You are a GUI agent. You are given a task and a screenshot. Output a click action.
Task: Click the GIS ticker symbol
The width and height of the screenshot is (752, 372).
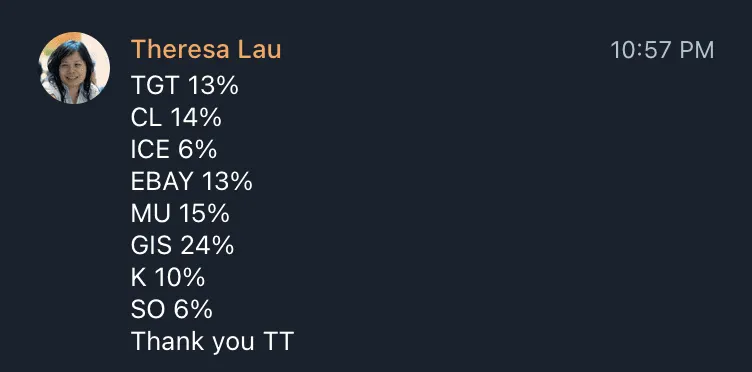pos(151,245)
